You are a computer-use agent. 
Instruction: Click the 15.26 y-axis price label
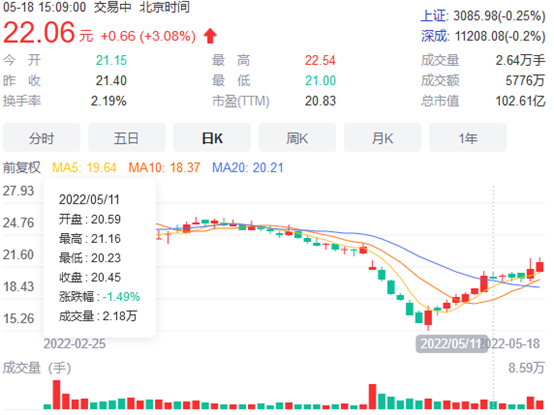18,319
